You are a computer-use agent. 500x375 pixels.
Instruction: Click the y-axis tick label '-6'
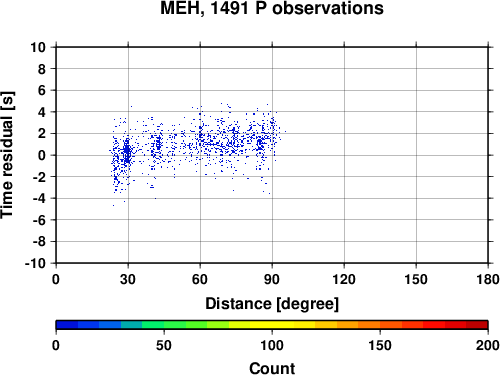pyautogui.click(x=39, y=220)
